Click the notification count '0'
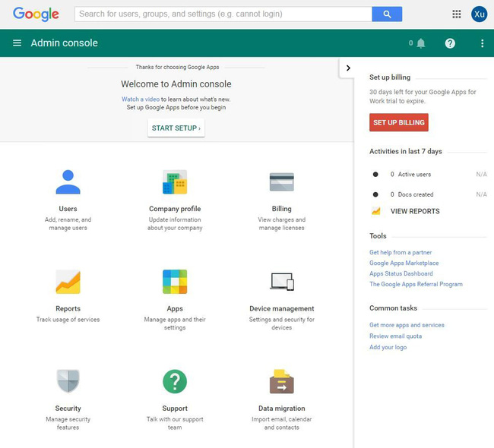The height and width of the screenshot is (448, 494). coord(410,43)
